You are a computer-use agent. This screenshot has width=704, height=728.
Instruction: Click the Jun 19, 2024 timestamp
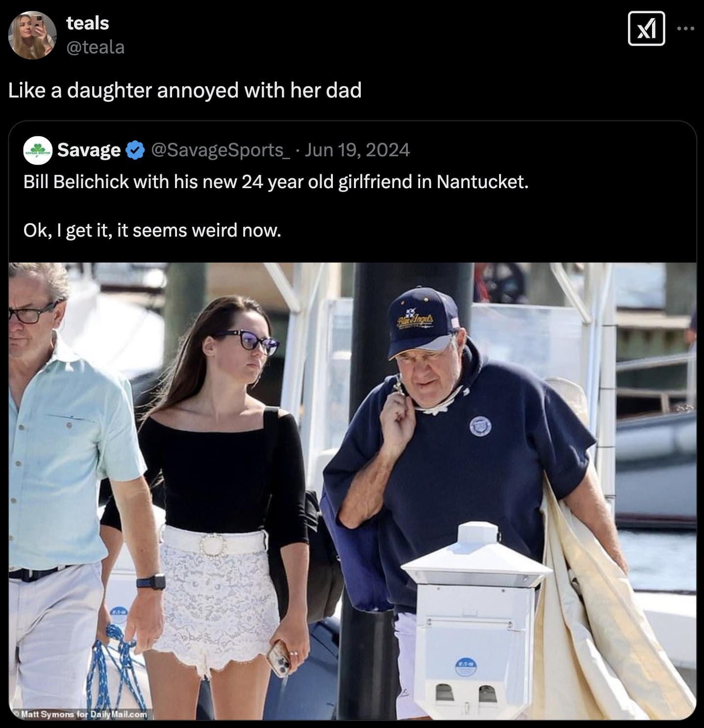(357, 150)
